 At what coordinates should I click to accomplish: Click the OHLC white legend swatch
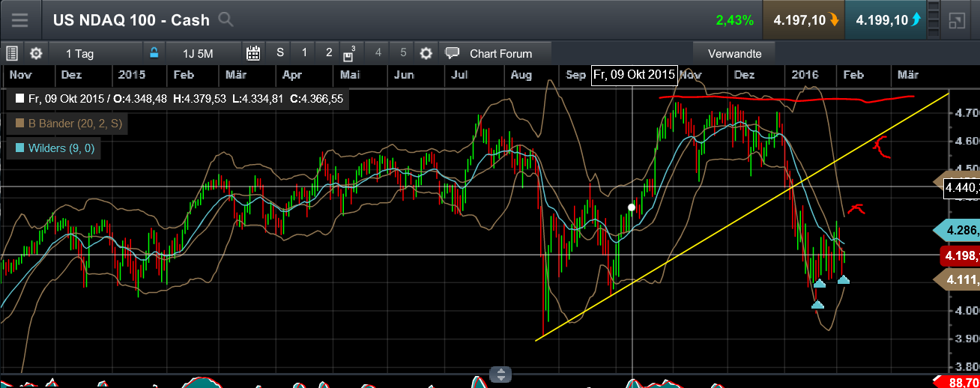point(18,99)
